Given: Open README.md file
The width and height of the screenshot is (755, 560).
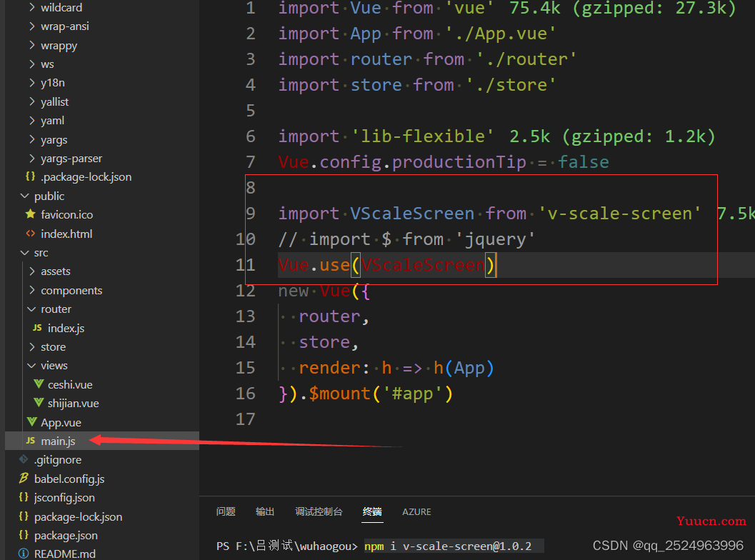Looking at the screenshot, I should 64,554.
